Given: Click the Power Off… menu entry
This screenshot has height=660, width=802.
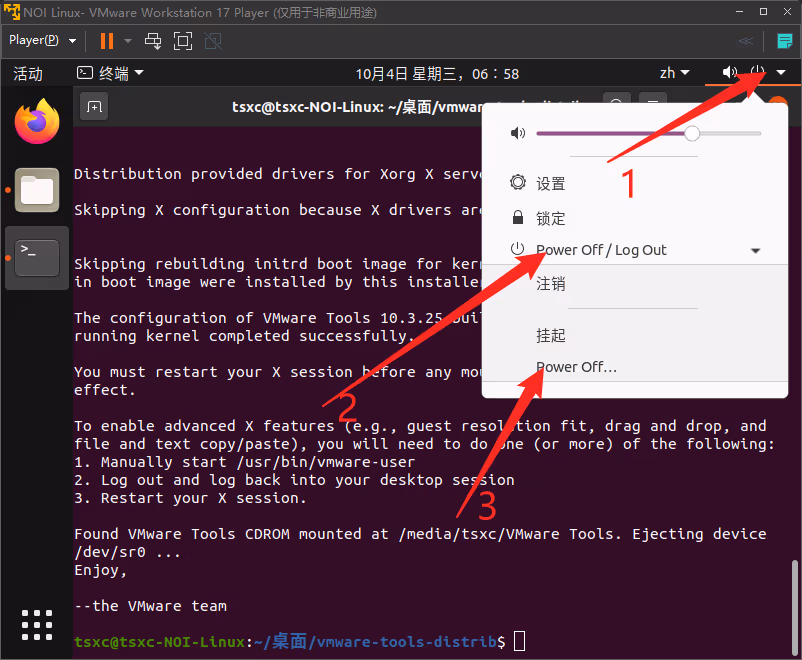Looking at the screenshot, I should coord(576,367).
